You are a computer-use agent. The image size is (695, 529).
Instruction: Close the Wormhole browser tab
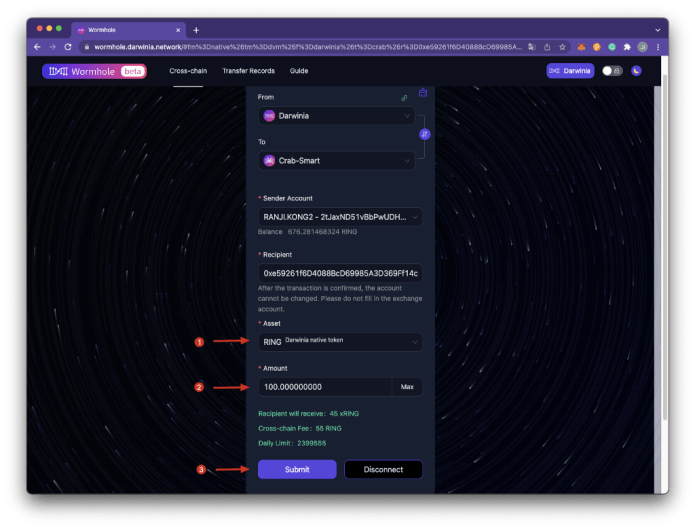[178, 30]
